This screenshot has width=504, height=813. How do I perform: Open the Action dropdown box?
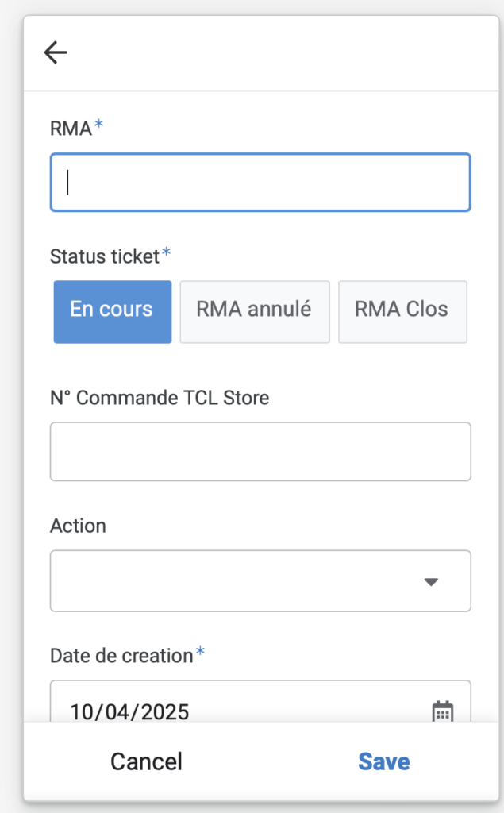[x=260, y=580]
